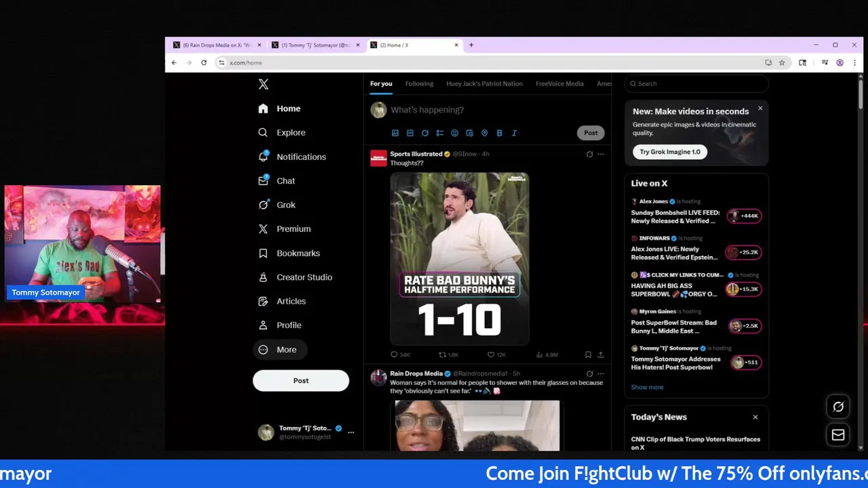The image size is (868, 488).
Task: Repost the Sports Illustrated post
Action: coord(449,354)
